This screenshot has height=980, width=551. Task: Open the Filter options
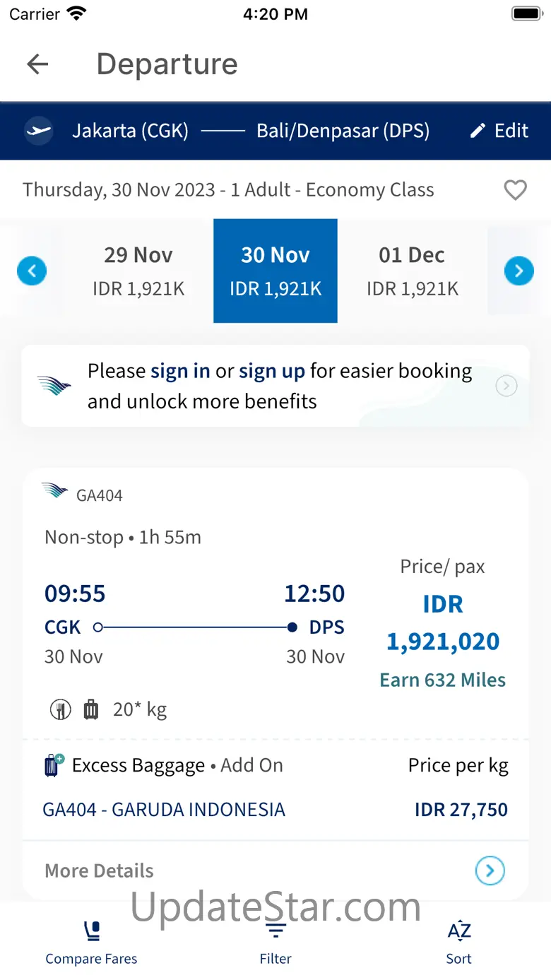(x=275, y=943)
